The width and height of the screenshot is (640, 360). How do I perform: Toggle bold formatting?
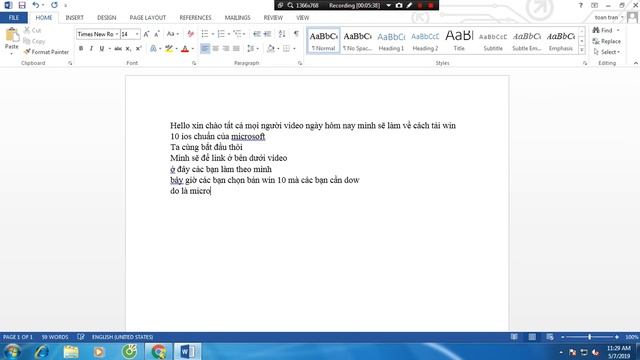pyautogui.click(x=81, y=49)
